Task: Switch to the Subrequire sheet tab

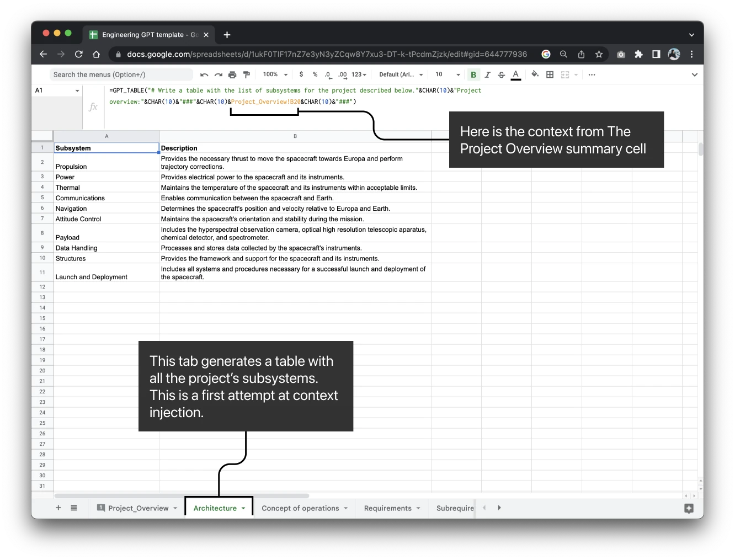Action: pyautogui.click(x=455, y=508)
